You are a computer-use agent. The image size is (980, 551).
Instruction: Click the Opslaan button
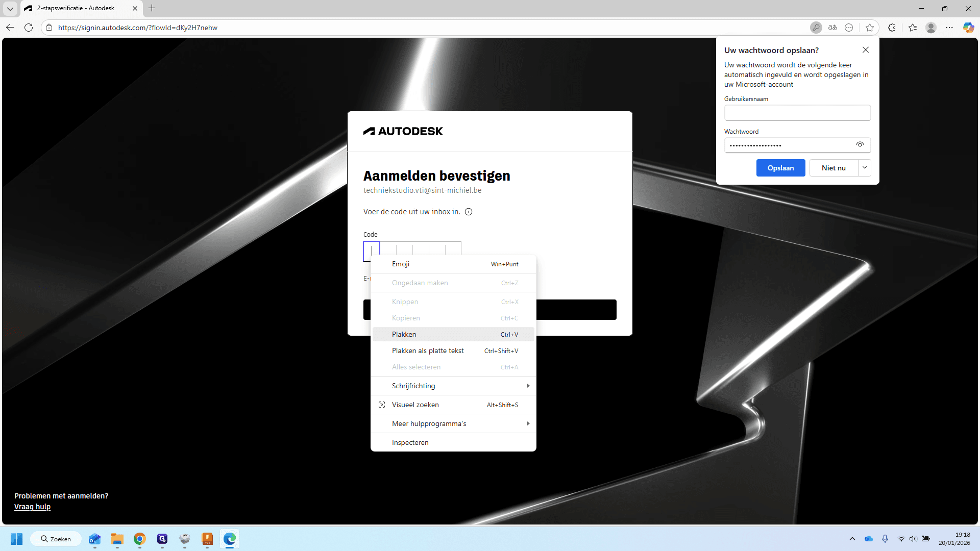780,168
